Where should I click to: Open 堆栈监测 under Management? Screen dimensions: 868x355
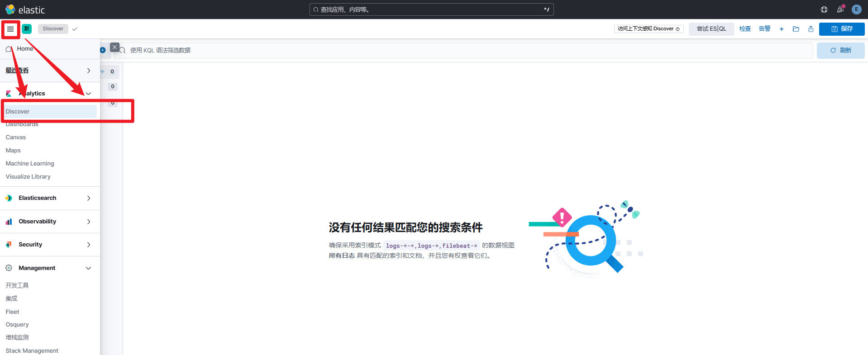tap(17, 337)
